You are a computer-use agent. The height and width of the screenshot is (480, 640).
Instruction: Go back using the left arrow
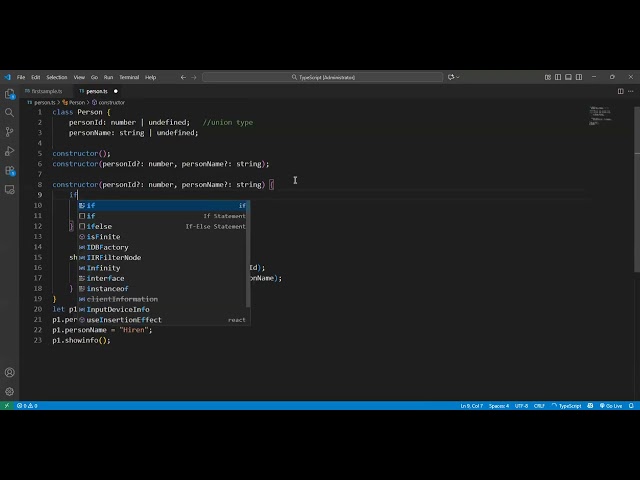pos(183,77)
